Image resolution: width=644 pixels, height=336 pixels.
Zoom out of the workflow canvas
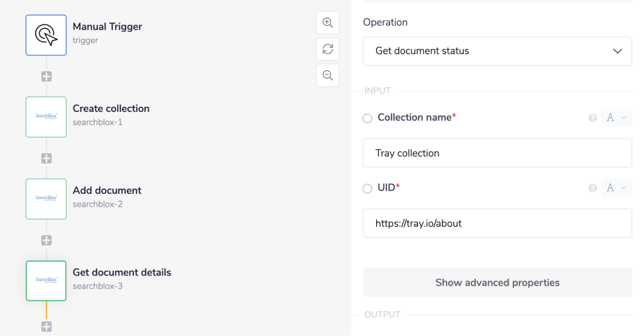(x=328, y=75)
